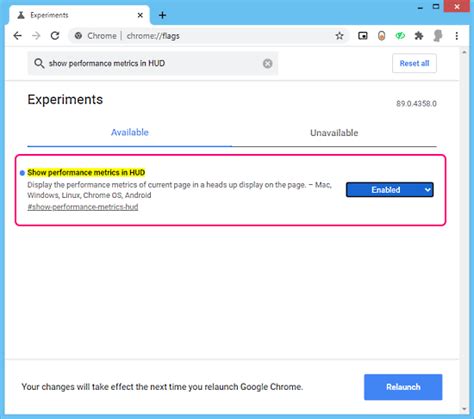Clear the flags search with the X icon
Screen dimensions: 474x419
[267, 63]
